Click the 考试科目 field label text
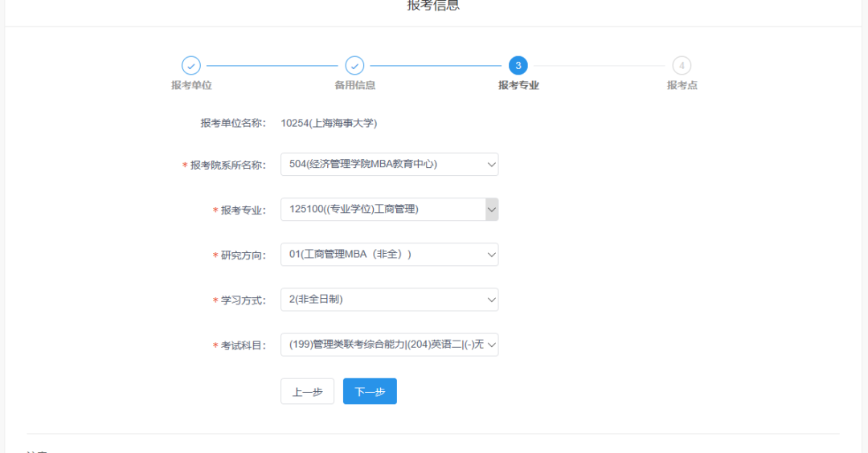This screenshot has height=453, width=868. coord(243,345)
